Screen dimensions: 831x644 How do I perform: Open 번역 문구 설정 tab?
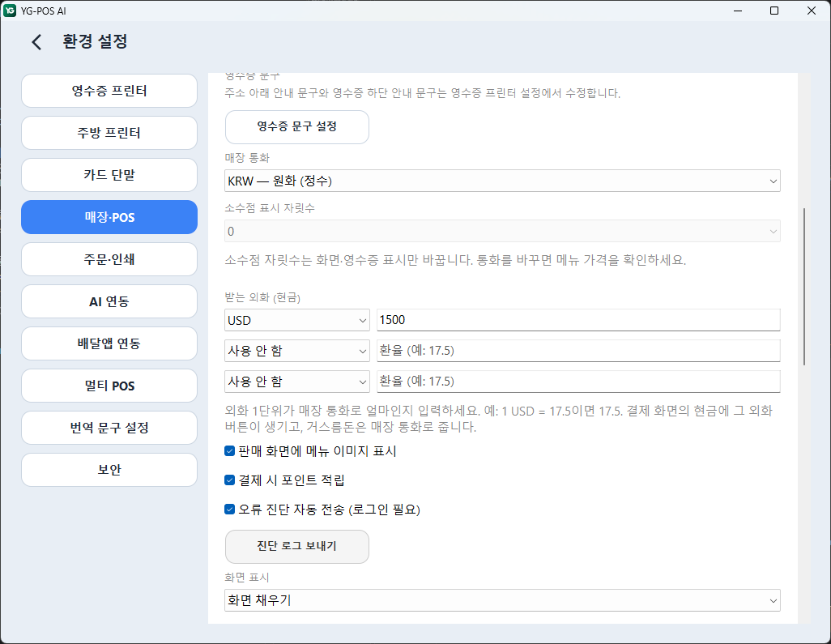coord(109,428)
